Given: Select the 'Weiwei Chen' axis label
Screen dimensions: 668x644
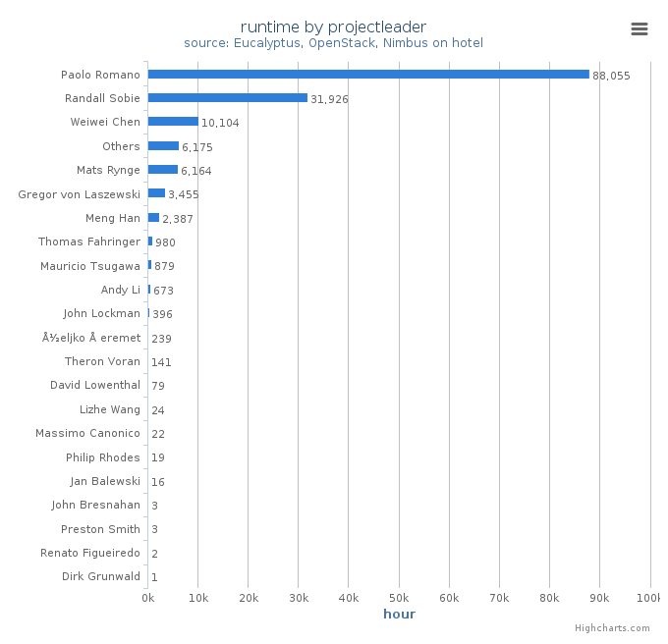Looking at the screenshot, I should pos(105,122).
